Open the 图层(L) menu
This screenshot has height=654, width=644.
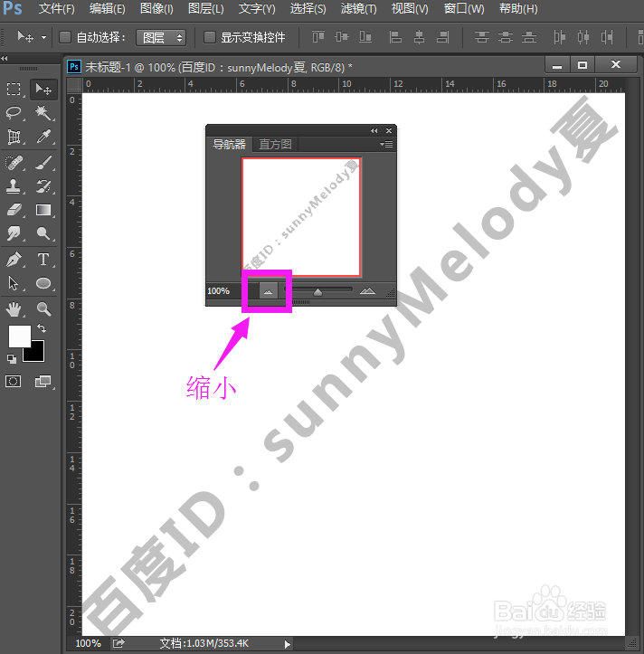205,8
